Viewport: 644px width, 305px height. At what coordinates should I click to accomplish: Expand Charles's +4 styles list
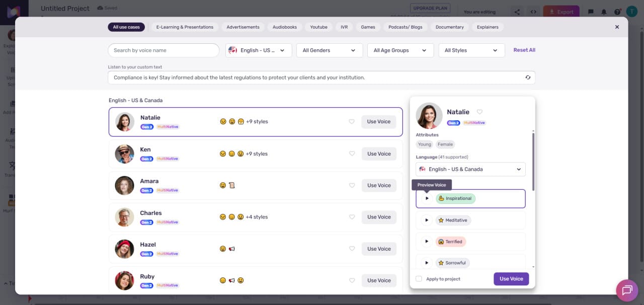point(257,217)
